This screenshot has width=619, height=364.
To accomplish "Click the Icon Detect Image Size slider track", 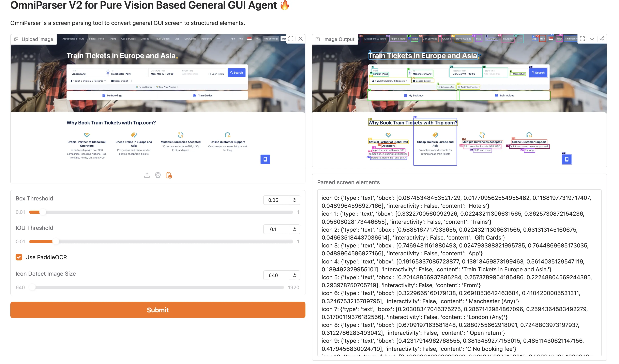I will (x=156, y=287).
